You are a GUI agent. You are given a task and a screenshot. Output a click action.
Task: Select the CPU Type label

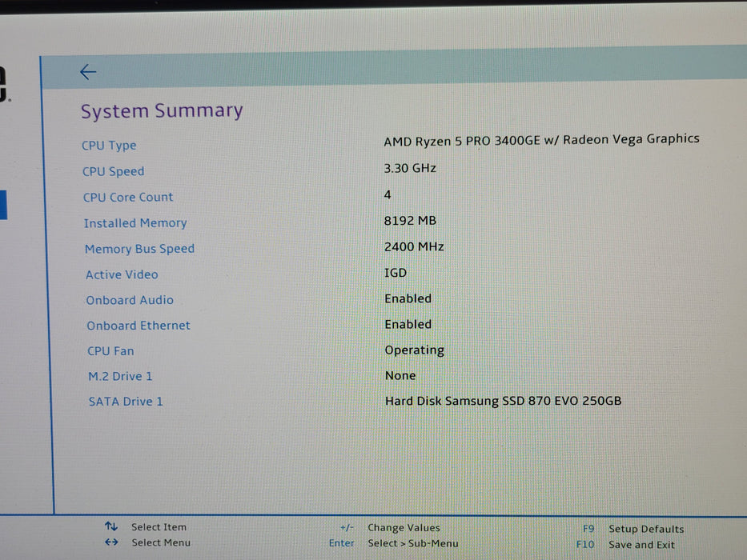109,146
